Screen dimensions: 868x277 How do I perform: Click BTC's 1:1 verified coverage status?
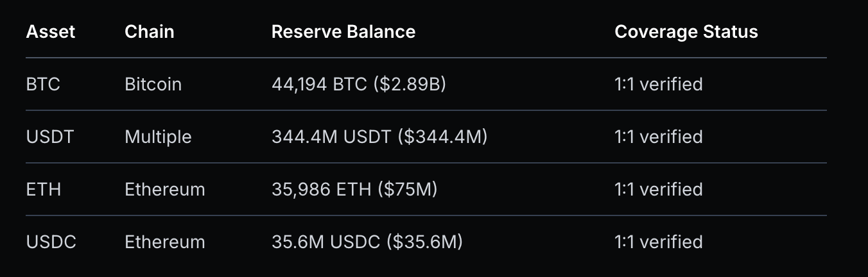[658, 85]
